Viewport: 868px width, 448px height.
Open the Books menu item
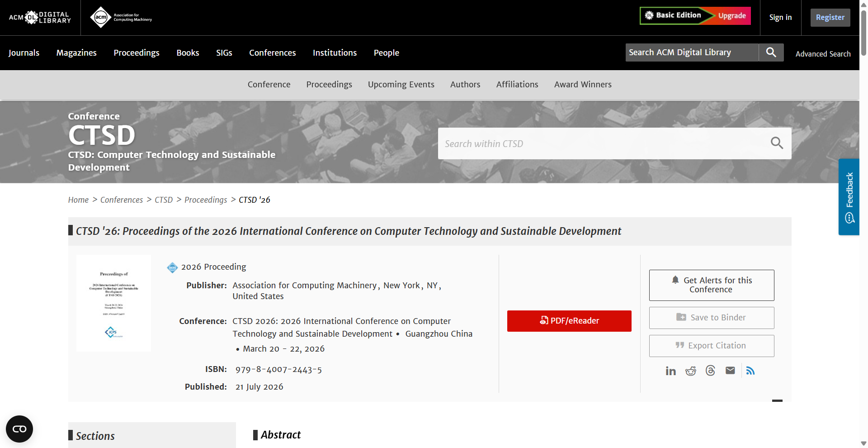click(188, 53)
